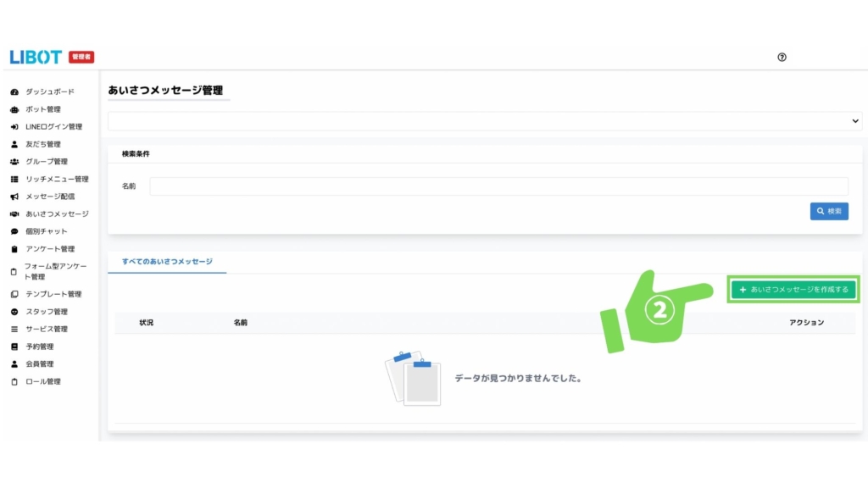Open the help question mark icon
The image size is (868, 488).
point(782,57)
